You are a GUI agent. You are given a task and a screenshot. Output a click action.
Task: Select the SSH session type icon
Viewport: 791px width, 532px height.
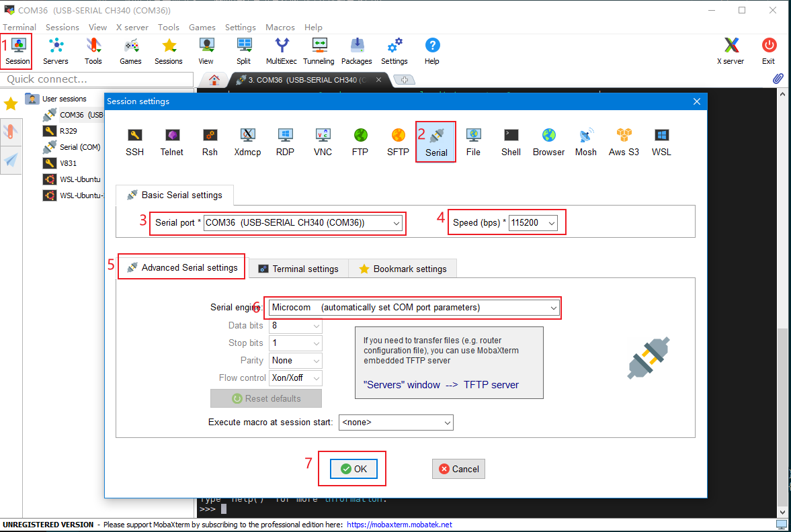click(x=134, y=142)
